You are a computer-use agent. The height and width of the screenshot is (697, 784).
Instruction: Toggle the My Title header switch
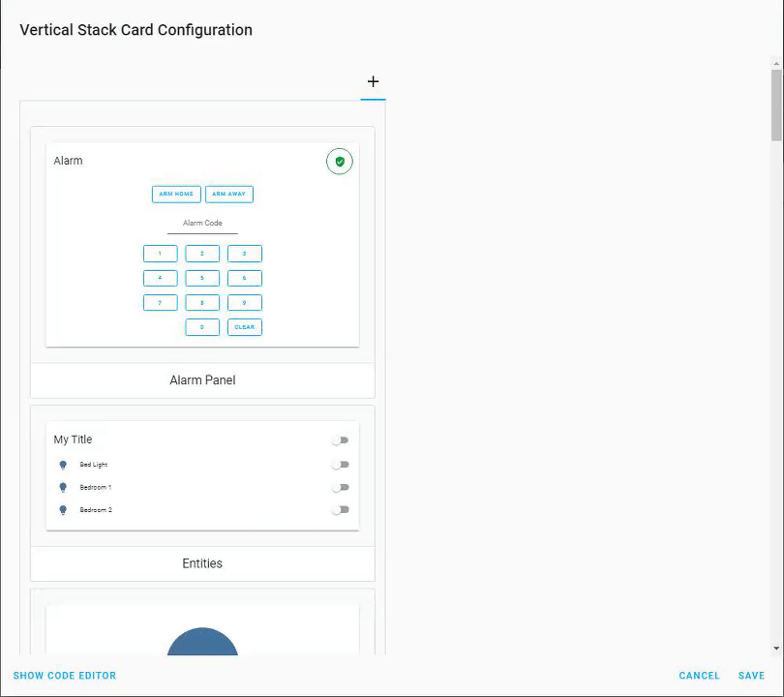340,440
